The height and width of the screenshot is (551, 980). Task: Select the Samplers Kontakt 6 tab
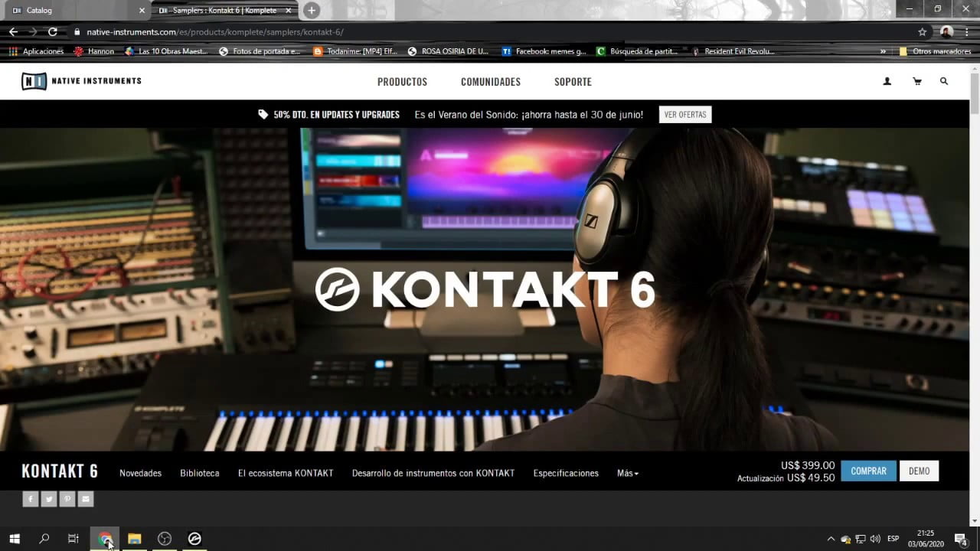tap(224, 11)
